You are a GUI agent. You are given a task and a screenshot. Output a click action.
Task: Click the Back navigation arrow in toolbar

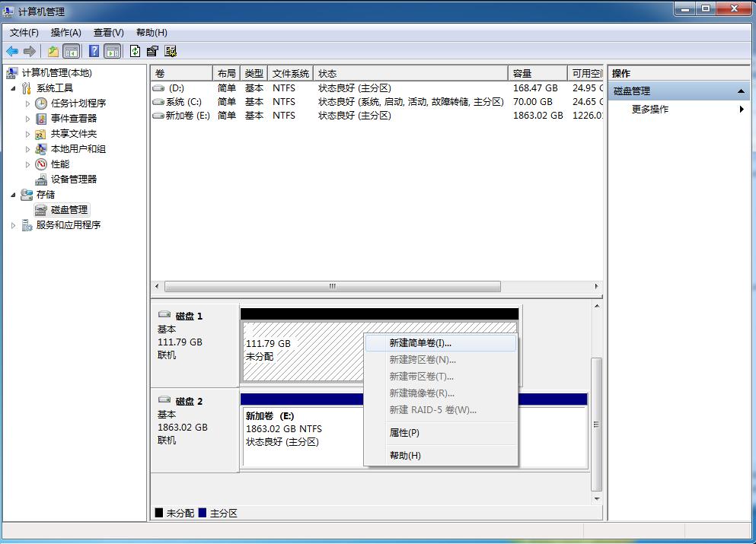point(11,50)
